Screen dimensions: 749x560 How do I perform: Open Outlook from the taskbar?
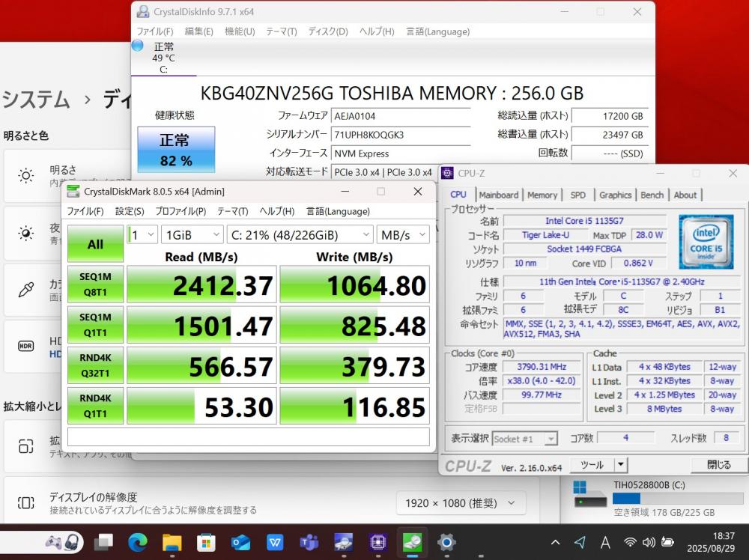240,542
